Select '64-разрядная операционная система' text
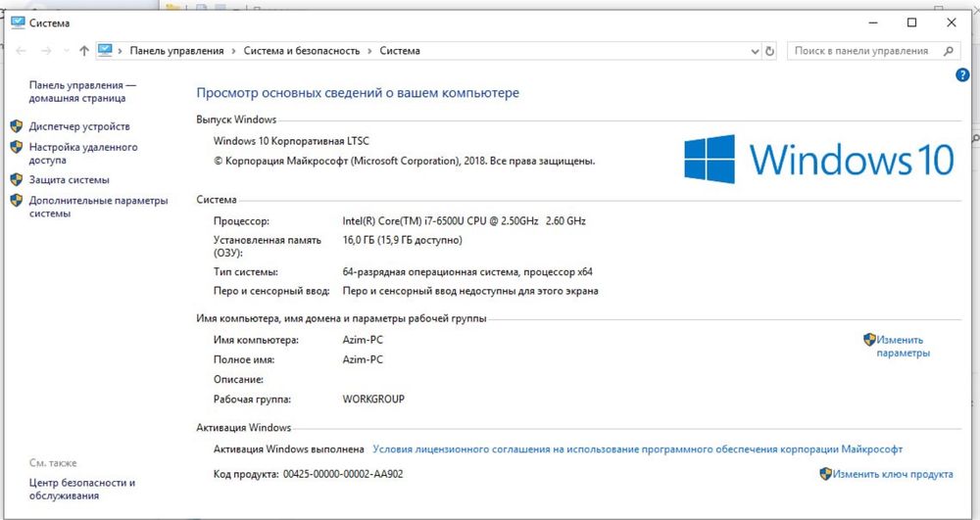Image resolution: width=980 pixels, height=520 pixels. click(x=467, y=272)
